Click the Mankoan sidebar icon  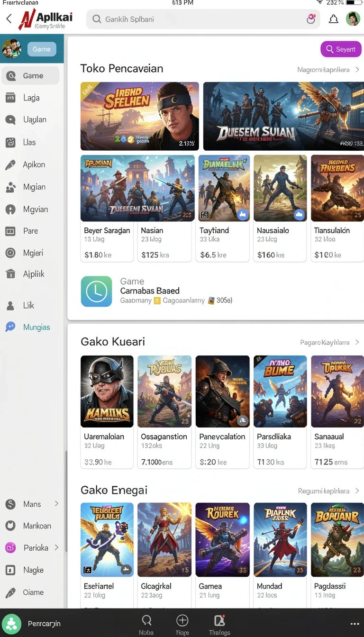pos(10,526)
